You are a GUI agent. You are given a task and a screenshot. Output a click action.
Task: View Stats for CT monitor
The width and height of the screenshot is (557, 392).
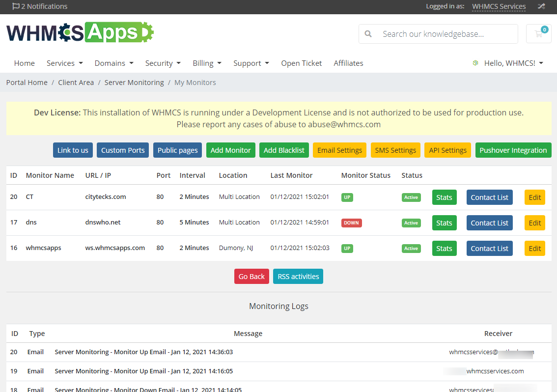444,197
